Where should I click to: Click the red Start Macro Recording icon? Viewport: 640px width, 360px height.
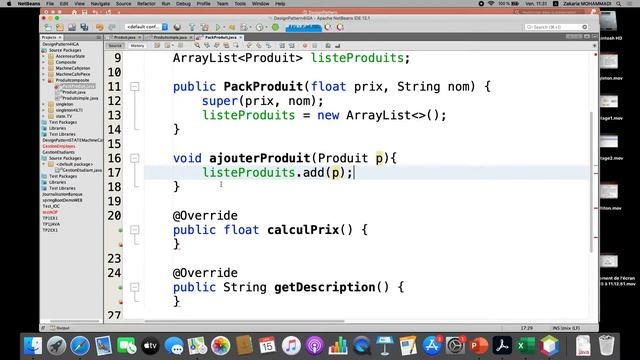pyautogui.click(x=305, y=46)
